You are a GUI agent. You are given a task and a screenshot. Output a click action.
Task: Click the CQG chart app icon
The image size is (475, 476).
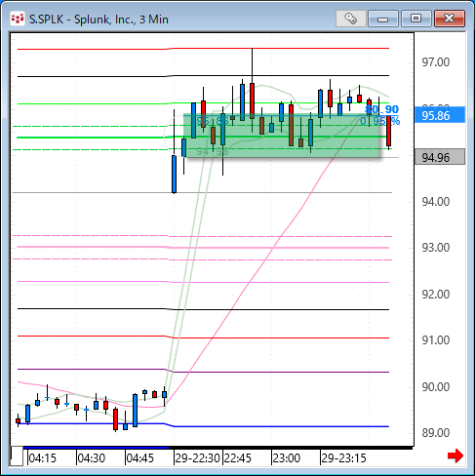[18, 19]
